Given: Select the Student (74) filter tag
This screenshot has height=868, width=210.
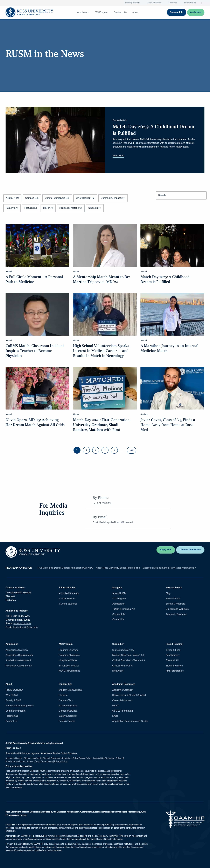Looking at the screenshot, I should 94,208.
